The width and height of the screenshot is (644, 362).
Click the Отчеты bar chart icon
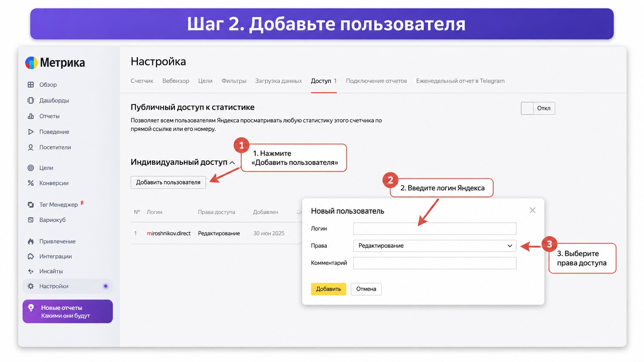pyautogui.click(x=31, y=116)
